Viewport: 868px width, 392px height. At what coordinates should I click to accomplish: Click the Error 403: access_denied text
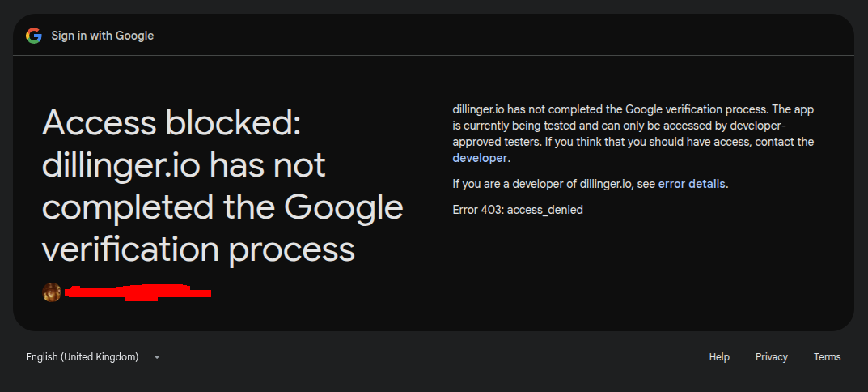click(518, 210)
